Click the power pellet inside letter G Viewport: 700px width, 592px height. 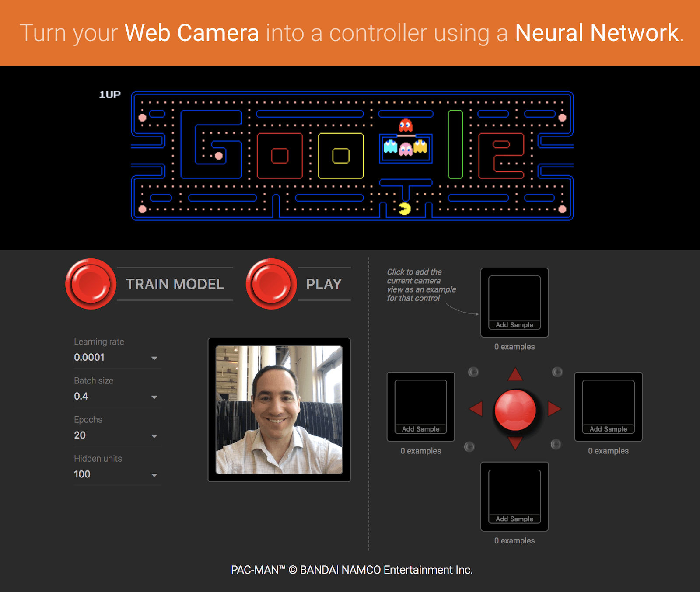[x=219, y=156]
